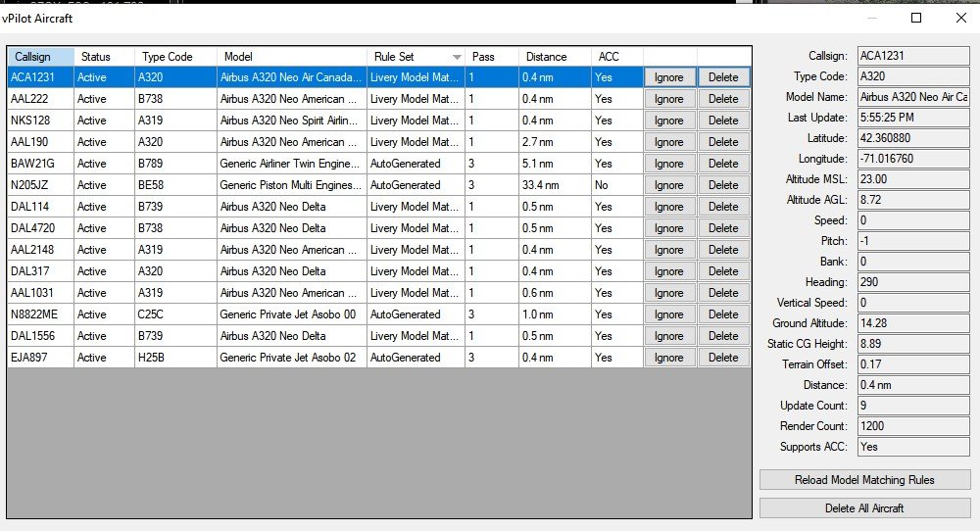The height and width of the screenshot is (531, 980).
Task: Click the Render Count field 1200
Action: [x=913, y=426]
